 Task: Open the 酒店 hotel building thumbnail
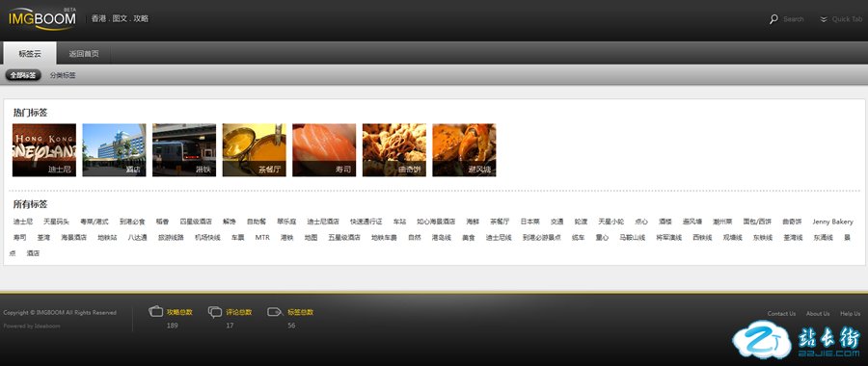[114, 150]
